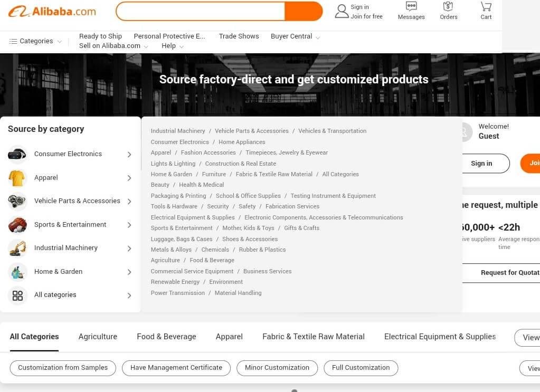Expand the Categories dropdown chevron
Image resolution: width=540 pixels, height=392 pixels.
(x=60, y=42)
